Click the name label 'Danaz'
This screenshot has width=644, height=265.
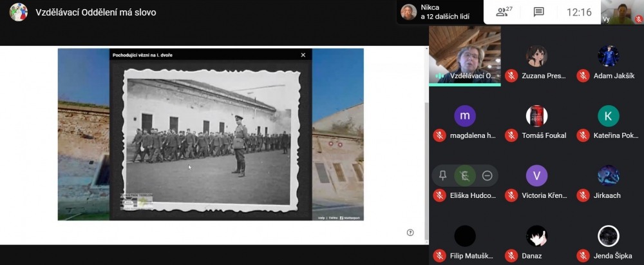(x=532, y=255)
